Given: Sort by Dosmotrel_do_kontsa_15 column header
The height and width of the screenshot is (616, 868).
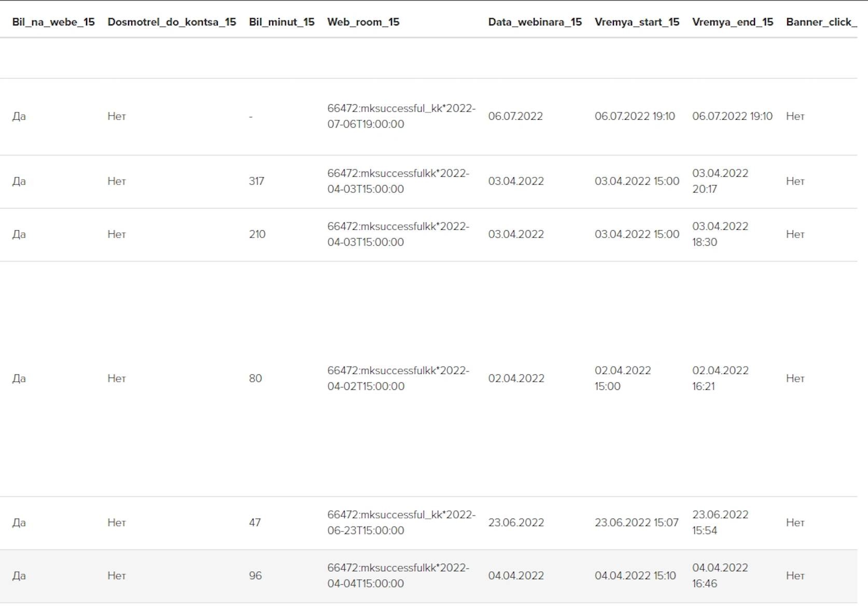Looking at the screenshot, I should [x=172, y=22].
